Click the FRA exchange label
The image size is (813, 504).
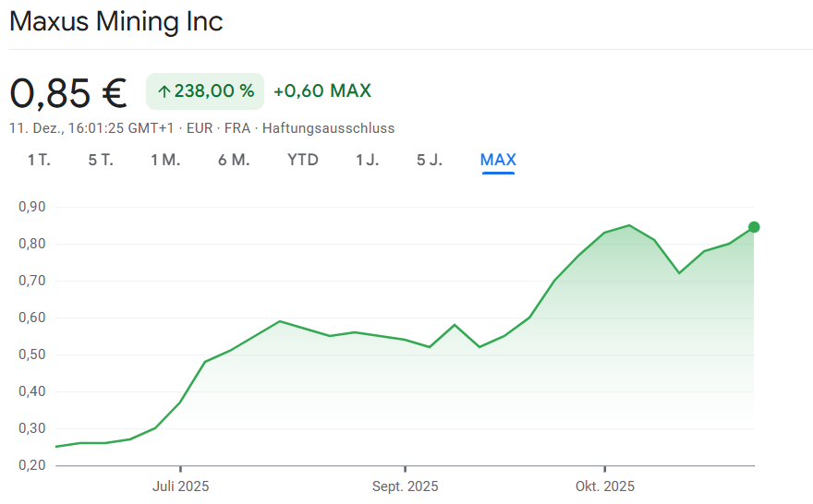237,128
